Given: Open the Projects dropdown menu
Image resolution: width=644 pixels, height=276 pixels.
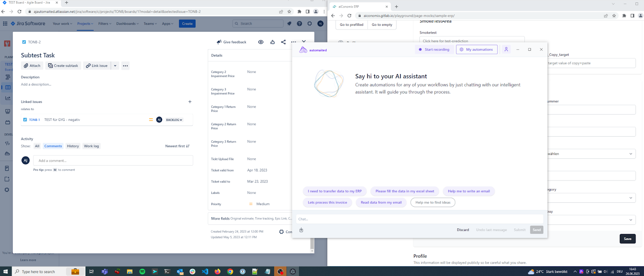Looking at the screenshot, I should pos(85,24).
